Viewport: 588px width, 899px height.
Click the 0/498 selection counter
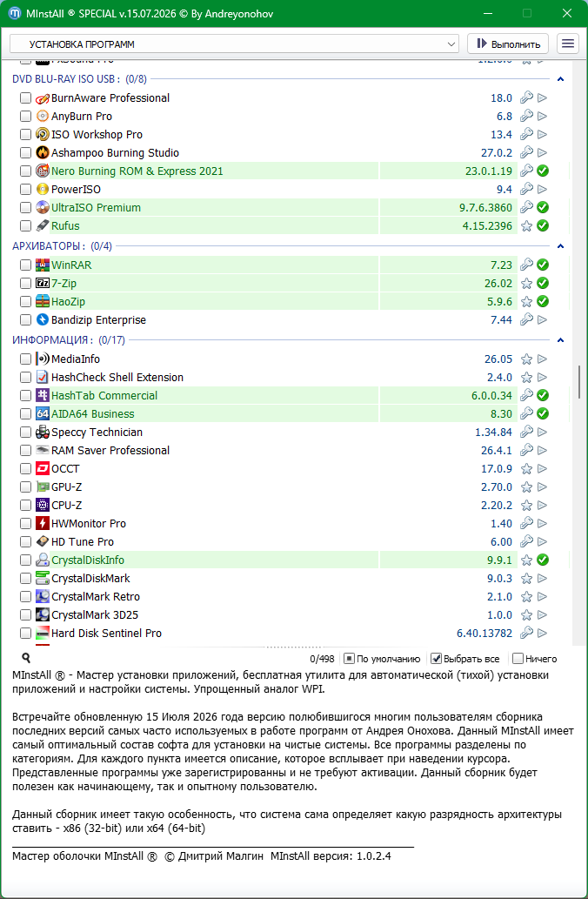point(322,659)
